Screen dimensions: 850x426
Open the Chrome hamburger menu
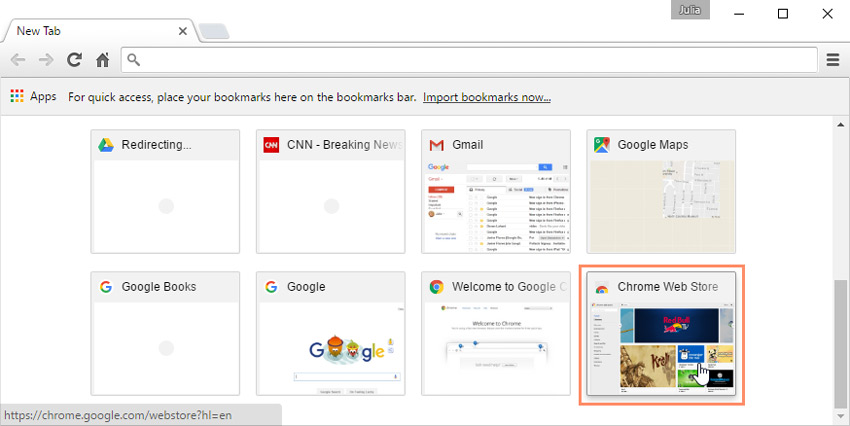[832, 60]
